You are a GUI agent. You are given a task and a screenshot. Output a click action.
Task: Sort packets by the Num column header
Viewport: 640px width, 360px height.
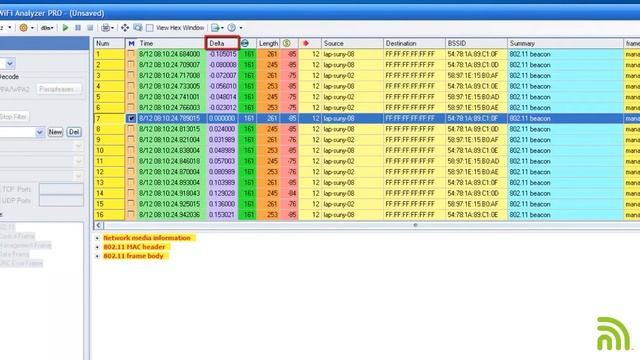tap(109, 43)
